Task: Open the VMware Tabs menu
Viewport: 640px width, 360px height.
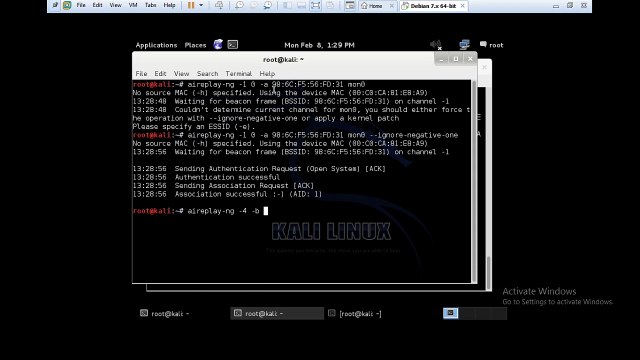Action: [151, 5]
